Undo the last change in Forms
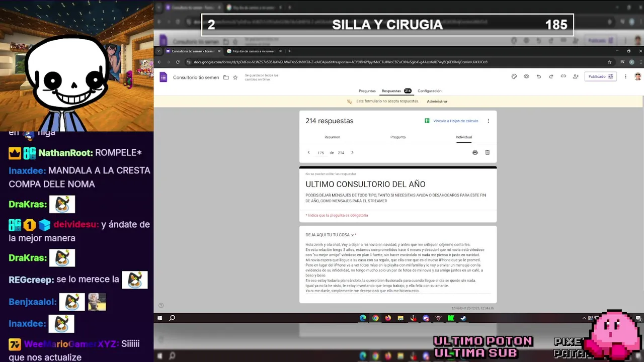The height and width of the screenshot is (362, 644). pos(539,76)
